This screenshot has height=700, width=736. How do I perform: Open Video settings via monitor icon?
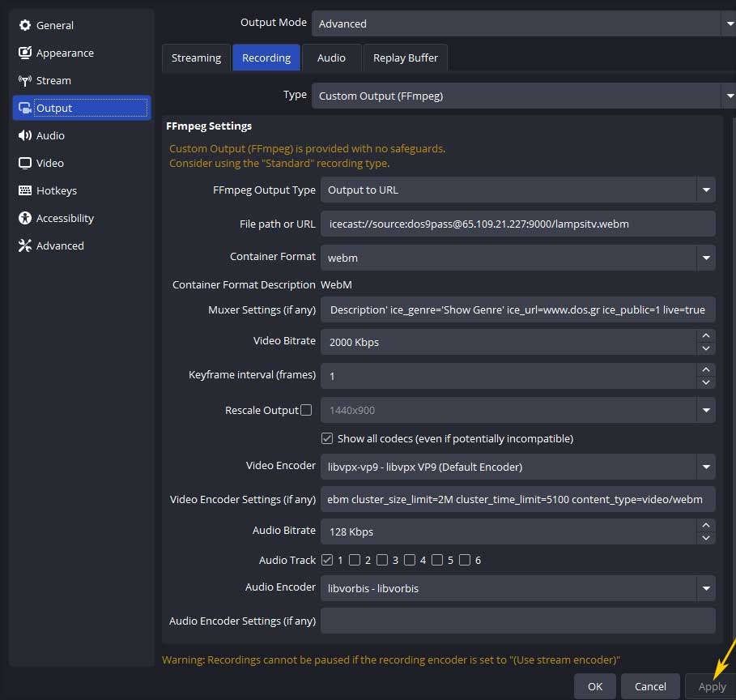click(25, 163)
